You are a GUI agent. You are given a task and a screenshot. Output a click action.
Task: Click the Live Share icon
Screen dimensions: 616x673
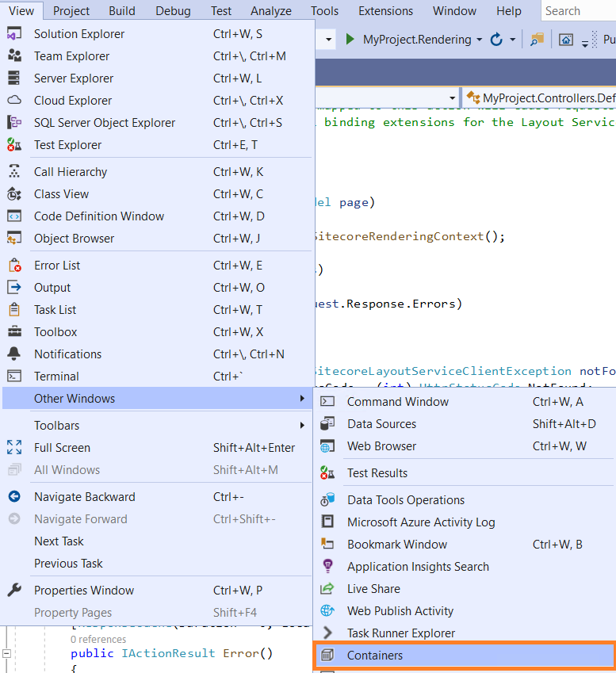[x=327, y=588]
